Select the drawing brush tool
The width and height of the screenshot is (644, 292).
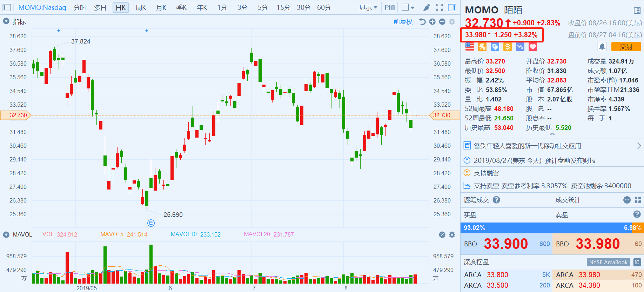tap(427, 7)
